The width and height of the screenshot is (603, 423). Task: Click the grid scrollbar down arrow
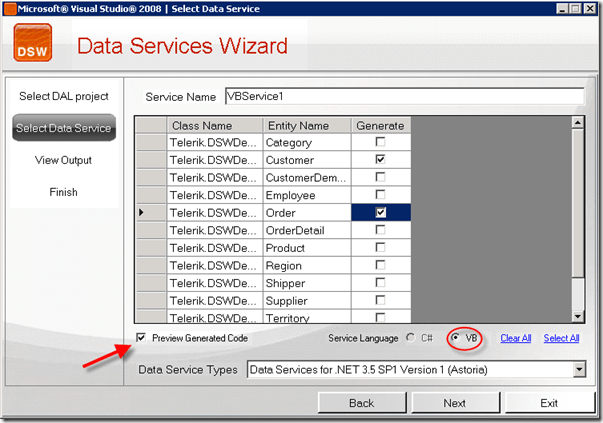pyautogui.click(x=578, y=316)
